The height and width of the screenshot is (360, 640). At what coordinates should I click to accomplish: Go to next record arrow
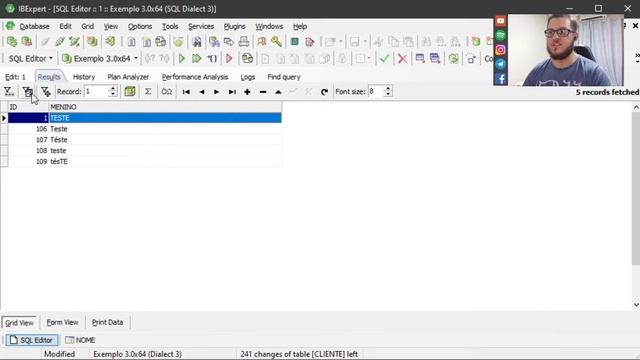coord(216,92)
